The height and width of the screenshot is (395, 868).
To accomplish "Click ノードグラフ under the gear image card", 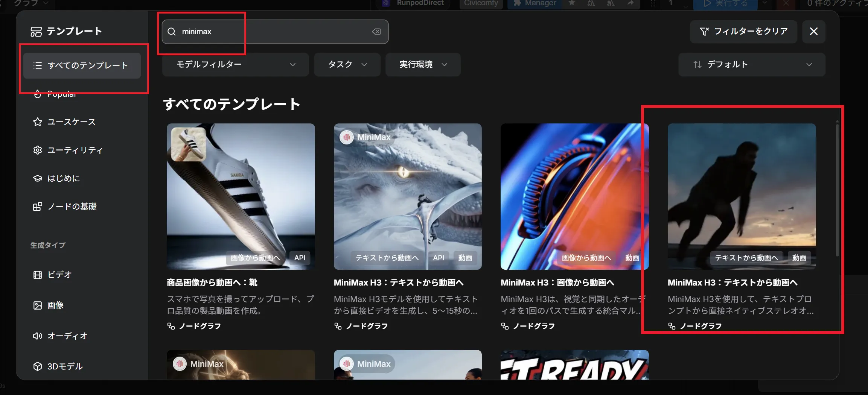I will point(528,326).
